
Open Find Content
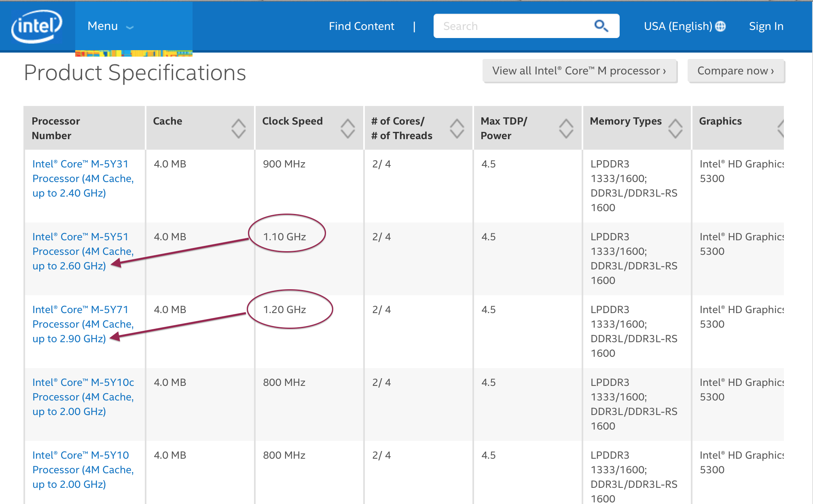(x=361, y=26)
